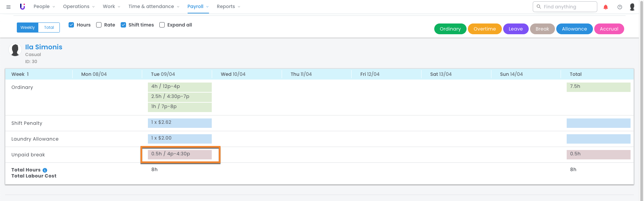The image size is (644, 201).
Task: Switch to the Total view tab
Action: pyautogui.click(x=49, y=28)
